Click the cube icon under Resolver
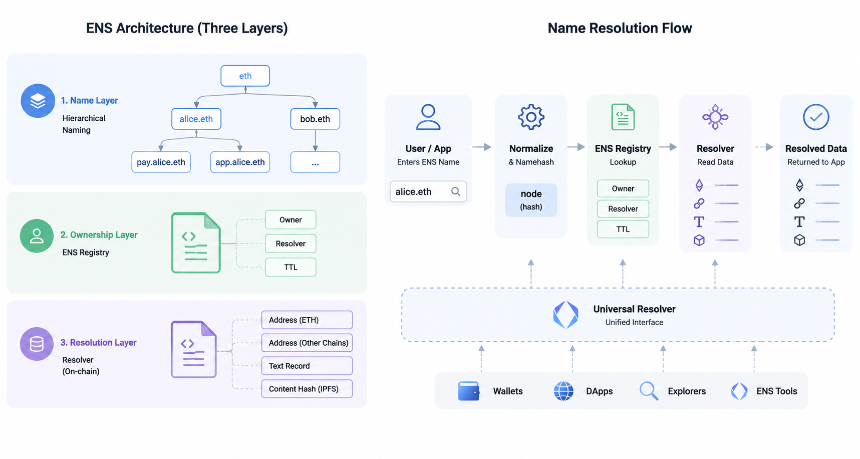Viewport: 860px width, 459px height. coord(699,240)
